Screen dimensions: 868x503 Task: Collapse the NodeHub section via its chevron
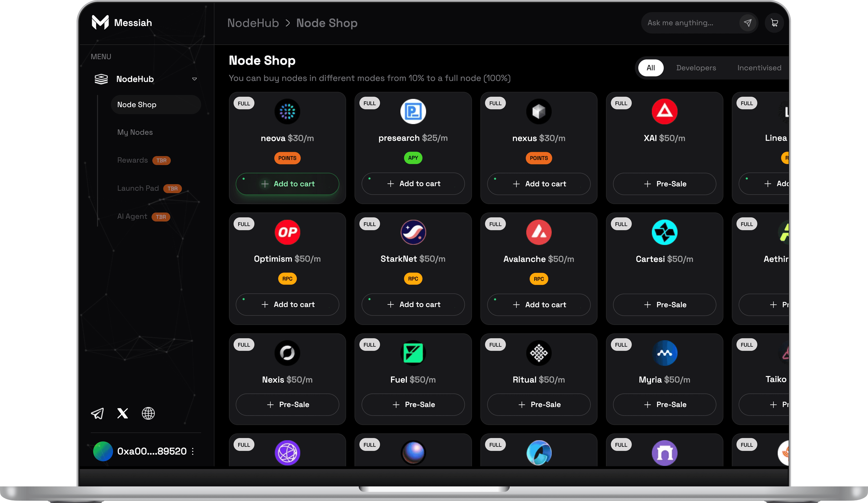(194, 79)
